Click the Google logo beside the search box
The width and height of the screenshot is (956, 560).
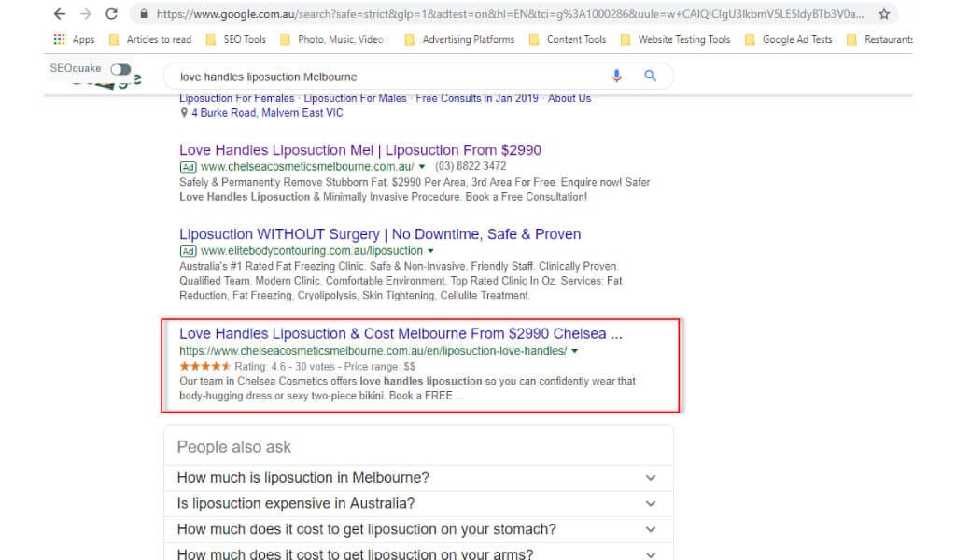pos(107,82)
